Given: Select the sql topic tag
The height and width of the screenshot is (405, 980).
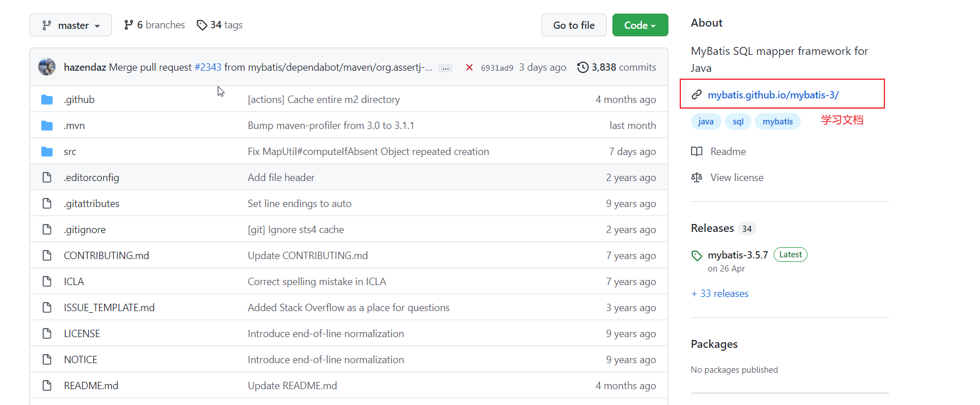Looking at the screenshot, I should tap(738, 122).
